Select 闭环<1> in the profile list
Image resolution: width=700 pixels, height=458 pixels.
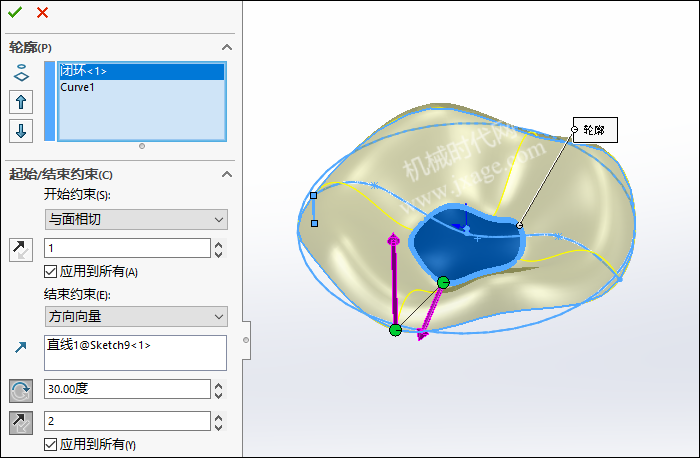click(142, 71)
